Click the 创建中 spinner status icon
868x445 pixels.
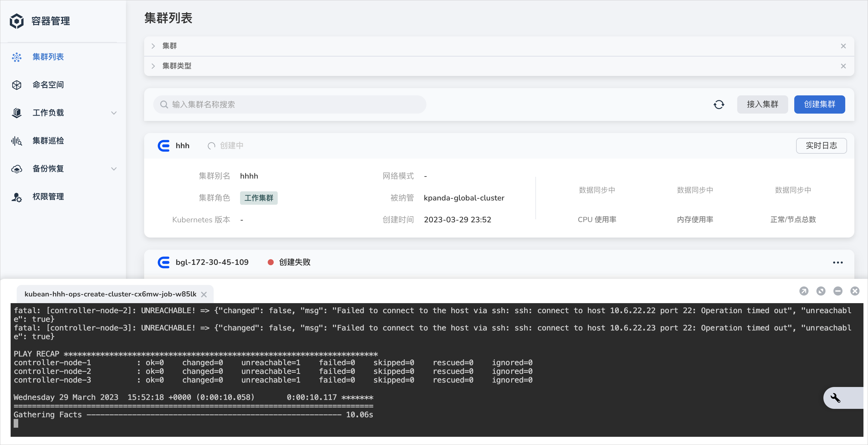[211, 145]
